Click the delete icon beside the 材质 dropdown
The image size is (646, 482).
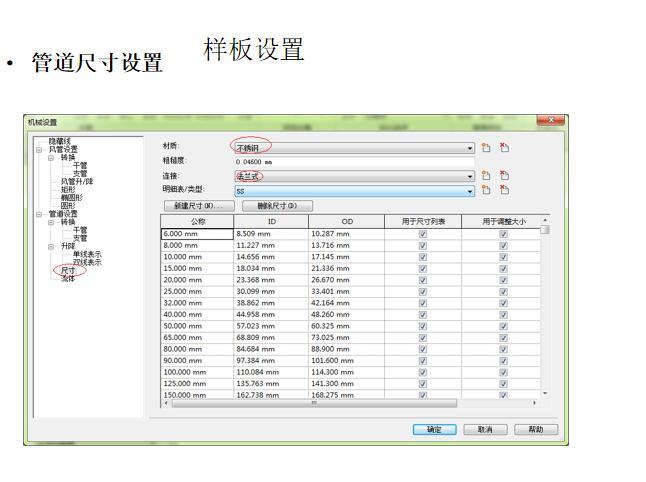(504, 147)
